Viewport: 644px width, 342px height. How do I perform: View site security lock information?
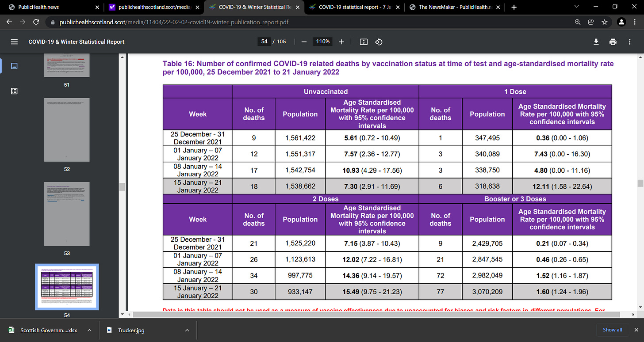tap(52, 22)
